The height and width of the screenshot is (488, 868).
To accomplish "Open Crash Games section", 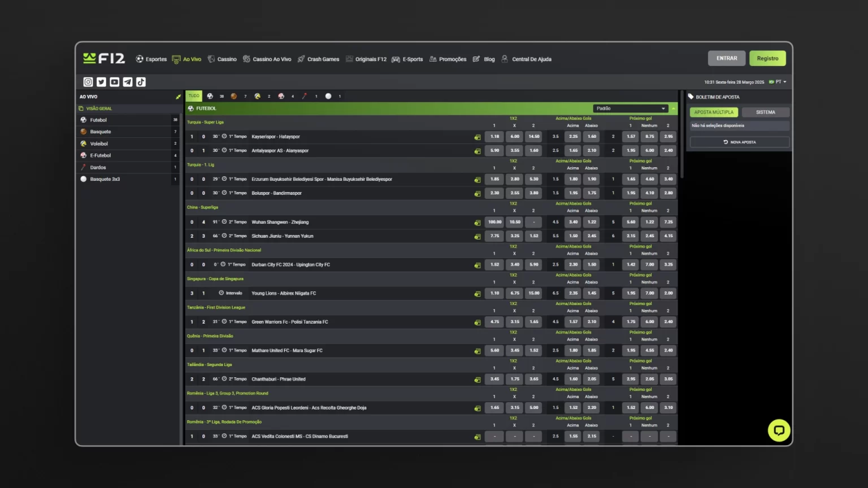I will click(319, 59).
